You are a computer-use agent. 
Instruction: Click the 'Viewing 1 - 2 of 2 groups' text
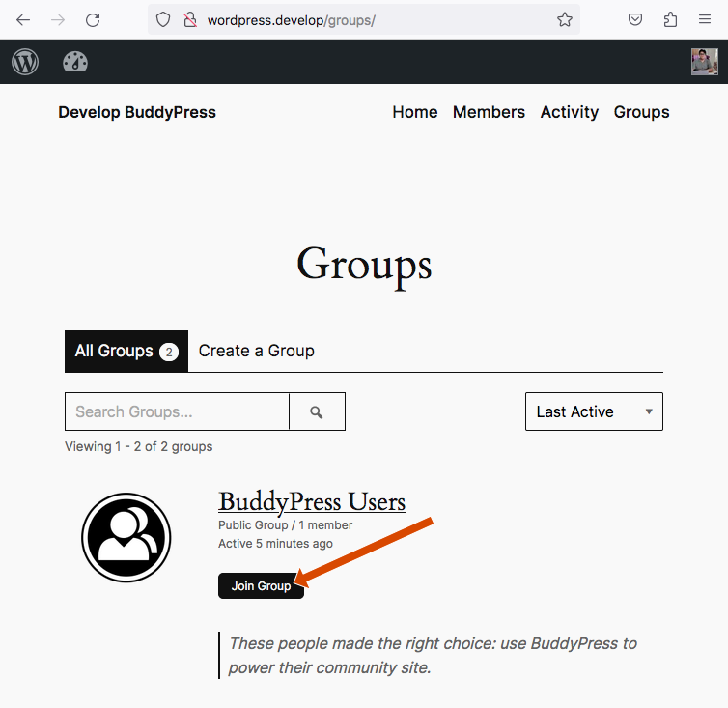[x=138, y=446]
